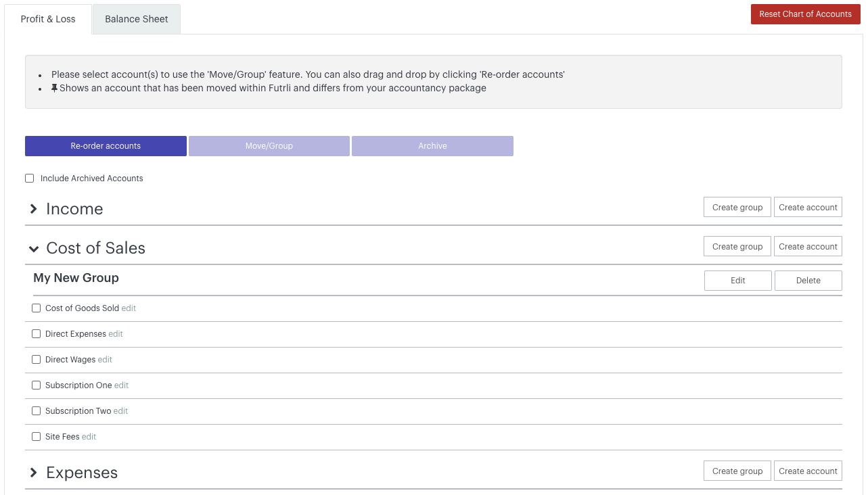Select the Cost of Goods Sold checkbox
The height and width of the screenshot is (495, 868).
coord(37,308)
